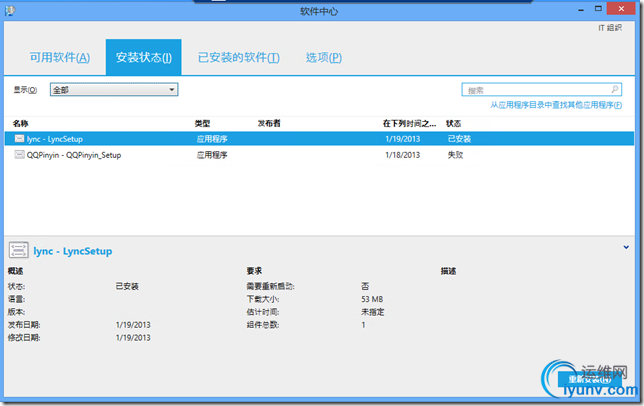
Task: Collapse the details pane with the chevron
Action: click(626, 247)
